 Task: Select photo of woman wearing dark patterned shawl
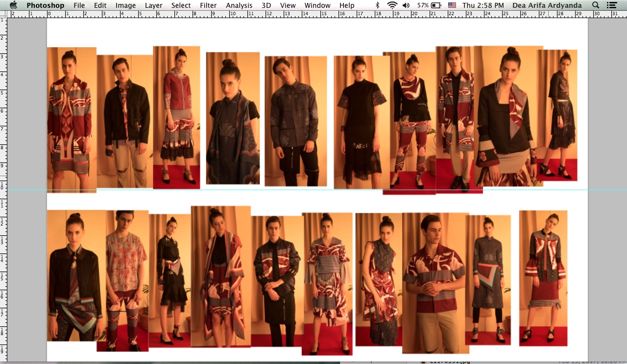tap(233, 118)
